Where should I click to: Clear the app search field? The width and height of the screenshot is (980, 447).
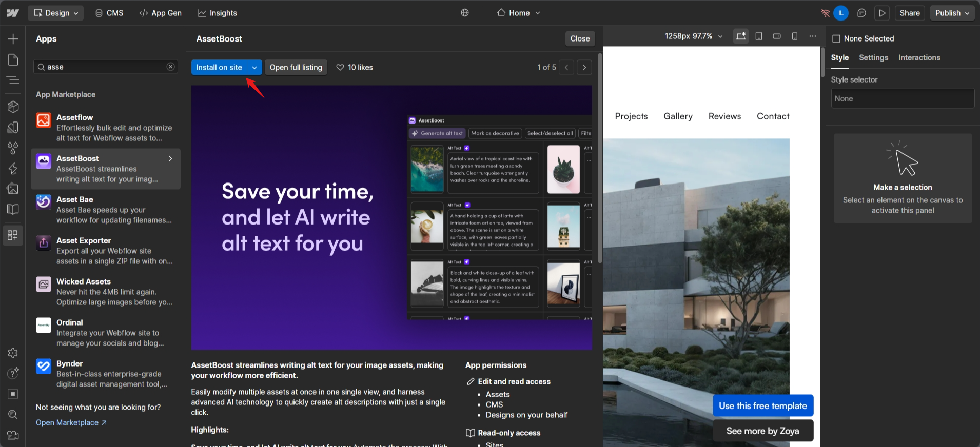(171, 67)
